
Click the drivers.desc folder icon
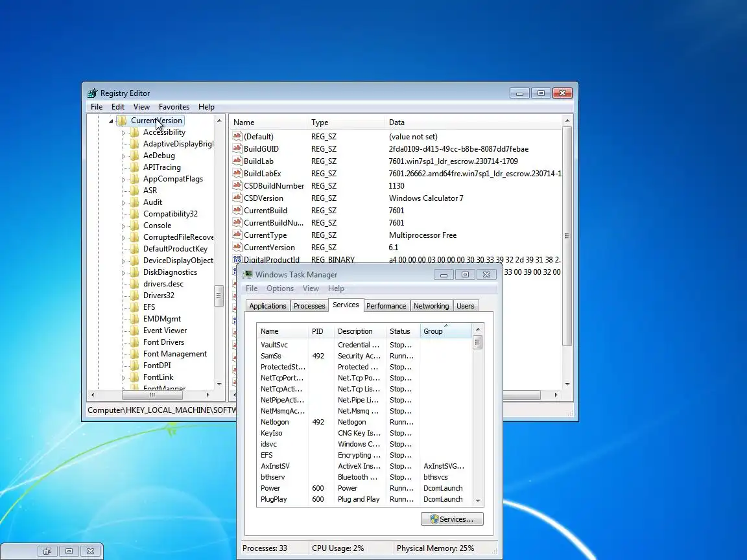(x=135, y=284)
